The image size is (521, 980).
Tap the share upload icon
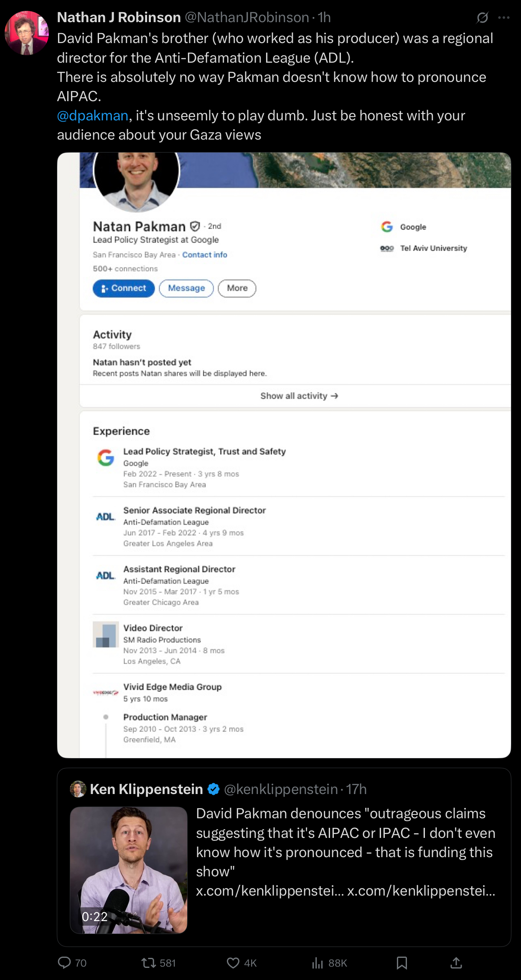tap(456, 962)
